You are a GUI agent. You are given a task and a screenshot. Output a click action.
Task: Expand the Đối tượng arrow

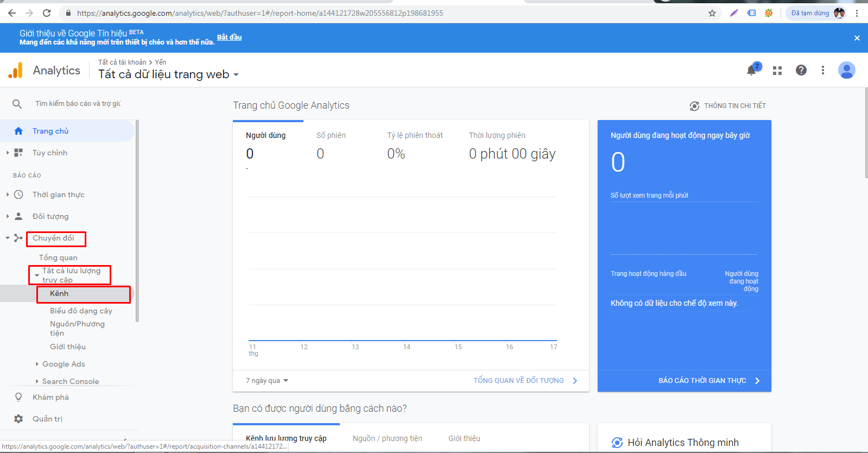[x=8, y=216]
